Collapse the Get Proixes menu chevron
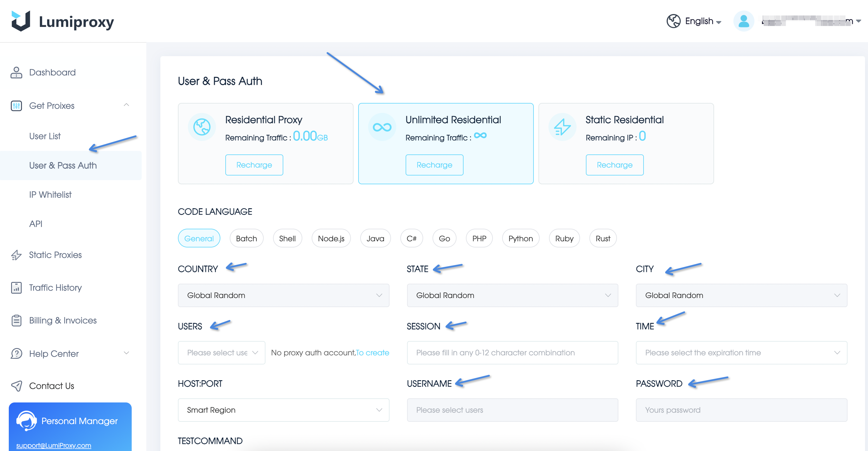 (126, 105)
